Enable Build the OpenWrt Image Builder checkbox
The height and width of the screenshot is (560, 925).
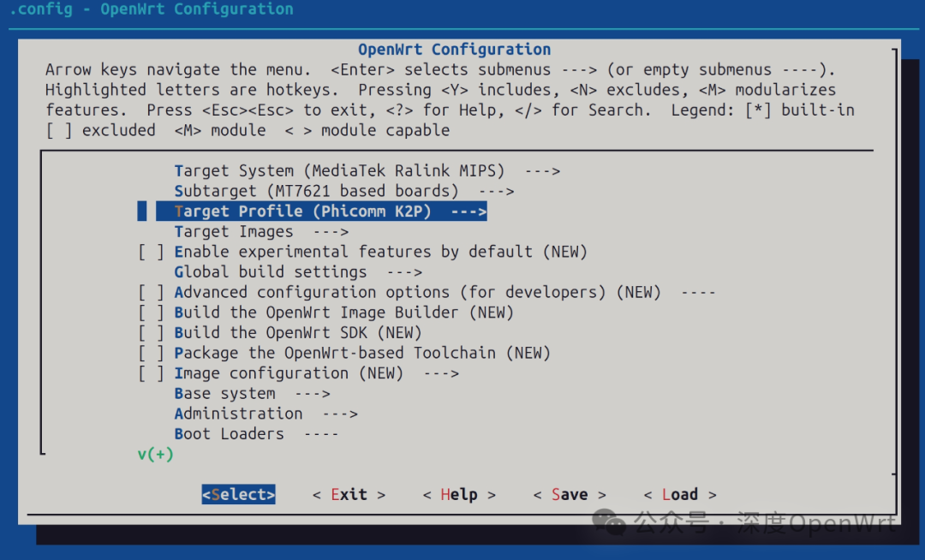(151, 313)
